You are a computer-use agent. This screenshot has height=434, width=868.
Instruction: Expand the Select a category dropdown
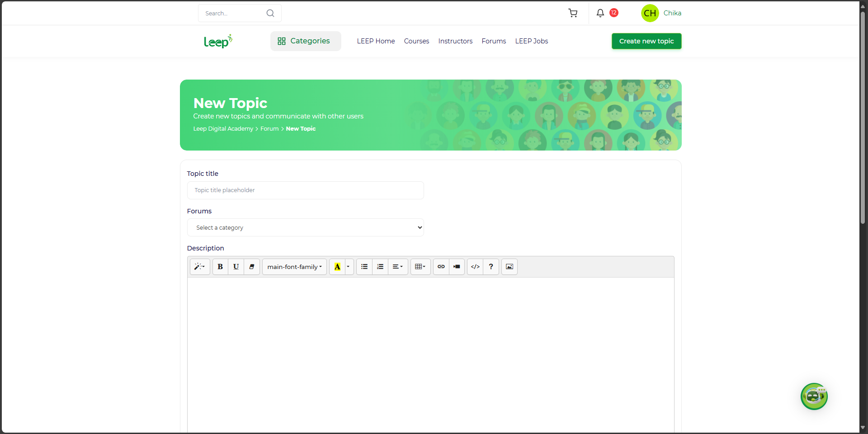(306, 227)
